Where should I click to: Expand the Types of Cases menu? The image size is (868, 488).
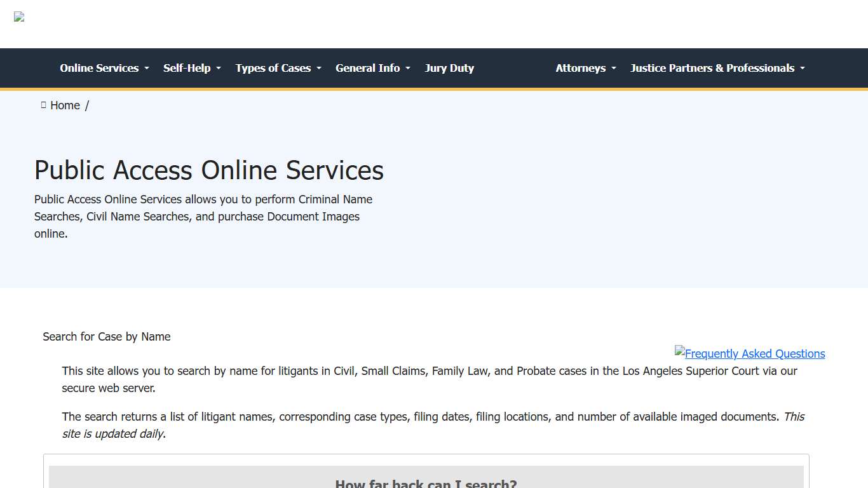point(273,68)
